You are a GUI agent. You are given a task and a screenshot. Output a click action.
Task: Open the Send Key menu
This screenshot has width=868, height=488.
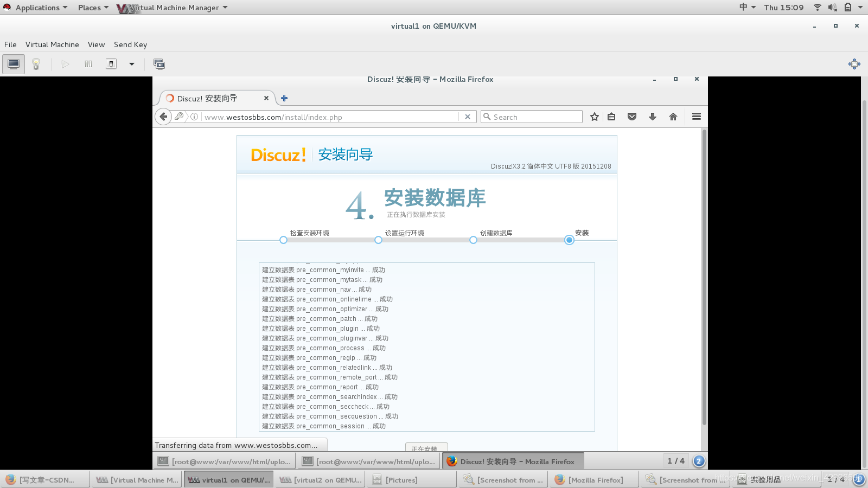pyautogui.click(x=130, y=44)
